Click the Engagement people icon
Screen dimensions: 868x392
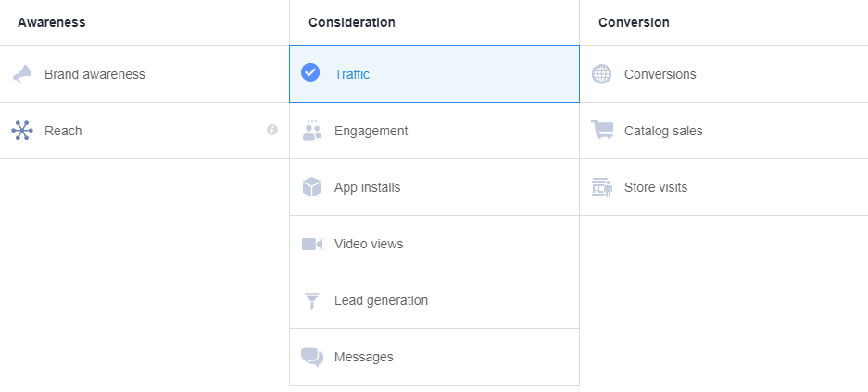click(x=312, y=131)
